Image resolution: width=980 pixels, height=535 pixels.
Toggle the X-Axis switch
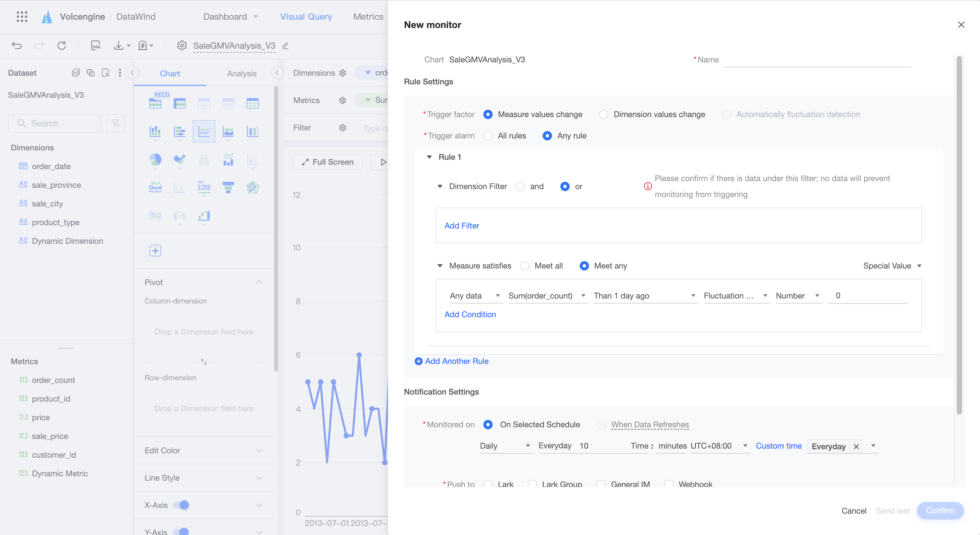181,505
